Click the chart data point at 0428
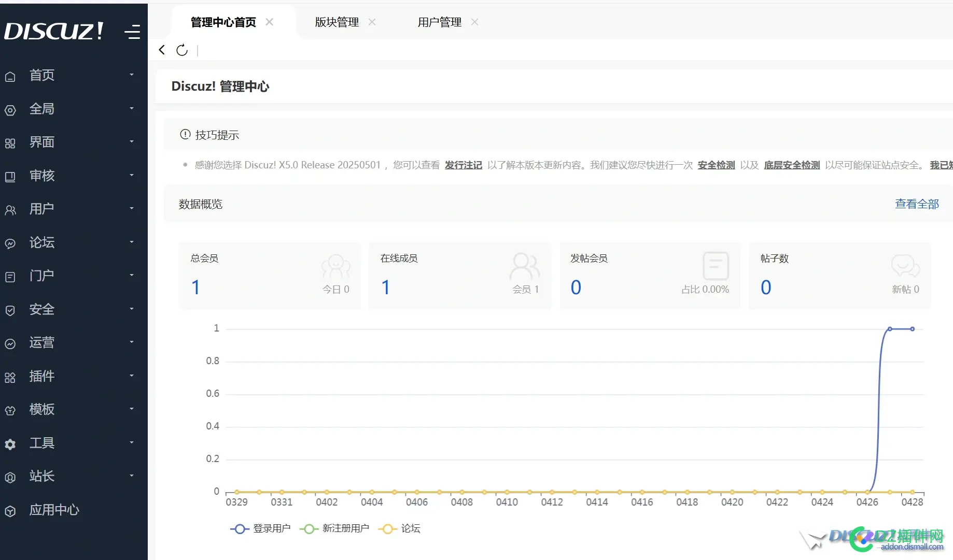 tap(912, 328)
